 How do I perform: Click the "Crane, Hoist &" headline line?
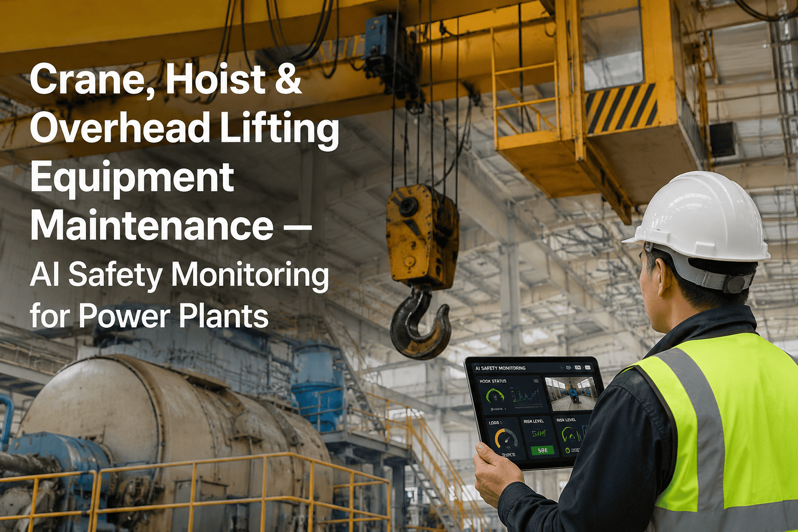point(166,79)
